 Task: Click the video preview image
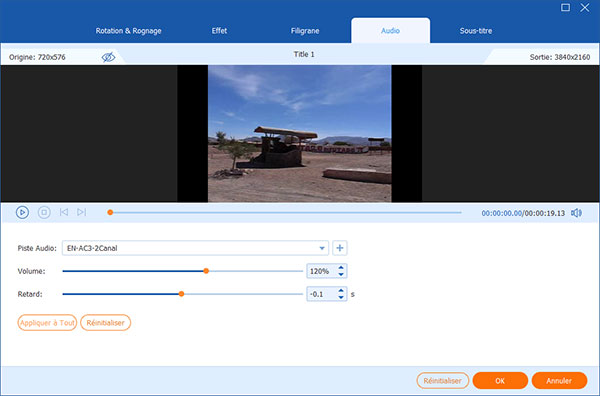tap(300, 133)
